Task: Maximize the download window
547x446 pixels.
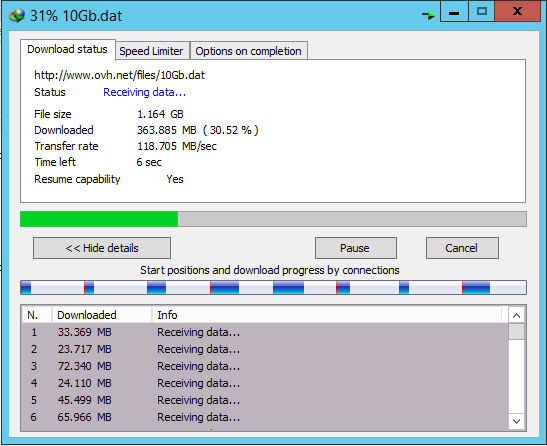Action: [x=481, y=12]
